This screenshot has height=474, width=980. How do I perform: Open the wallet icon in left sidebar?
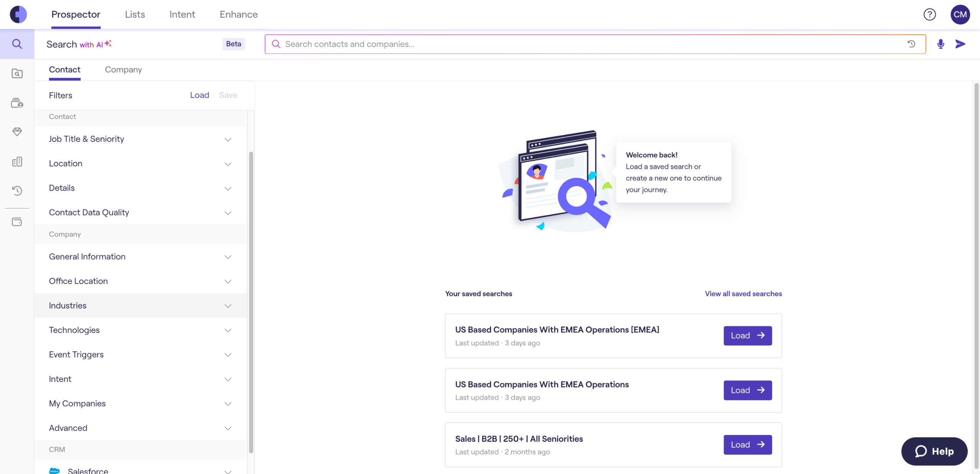tap(17, 222)
